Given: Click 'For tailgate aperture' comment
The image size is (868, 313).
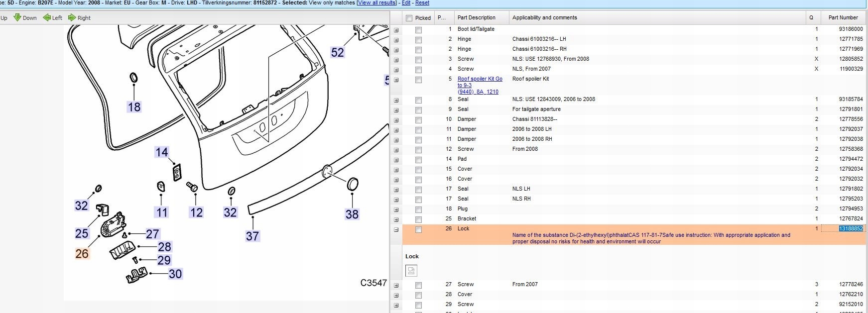Looking at the screenshot, I should tap(536, 109).
